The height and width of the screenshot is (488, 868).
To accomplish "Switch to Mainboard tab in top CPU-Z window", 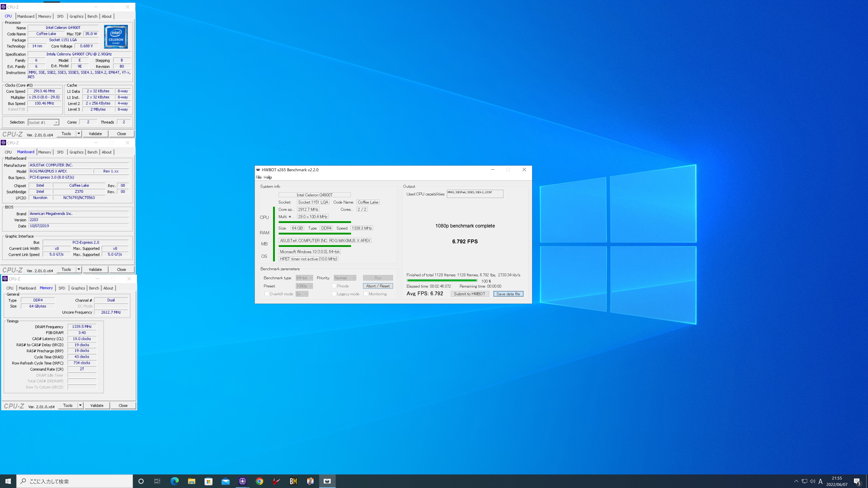I will click(x=26, y=16).
